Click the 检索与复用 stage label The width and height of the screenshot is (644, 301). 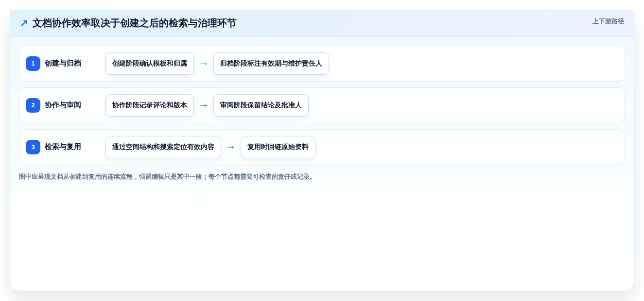[63, 147]
